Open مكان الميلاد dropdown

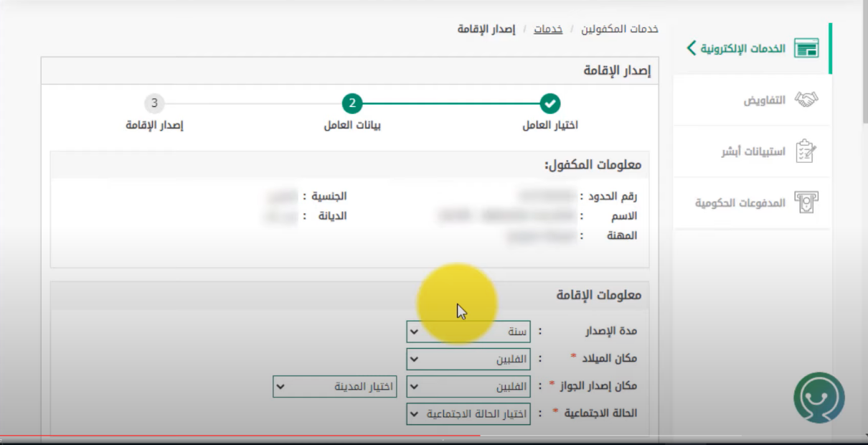[468, 359]
